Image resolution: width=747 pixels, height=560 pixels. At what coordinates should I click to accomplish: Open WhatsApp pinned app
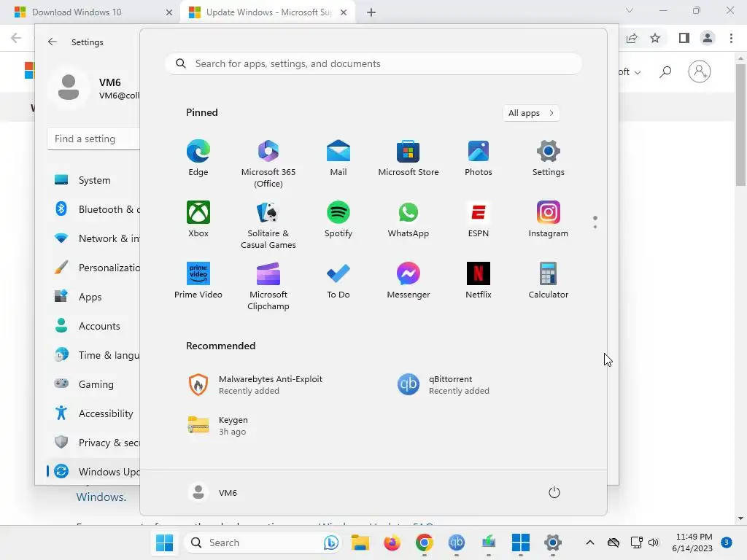point(409,219)
